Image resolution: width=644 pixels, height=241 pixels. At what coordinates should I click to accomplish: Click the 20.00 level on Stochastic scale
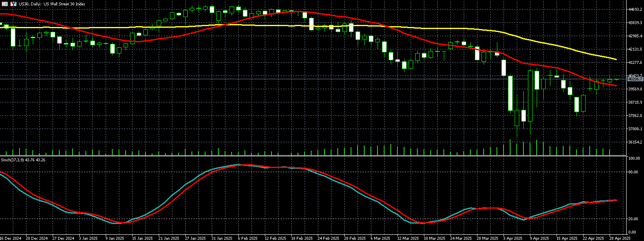point(633,219)
